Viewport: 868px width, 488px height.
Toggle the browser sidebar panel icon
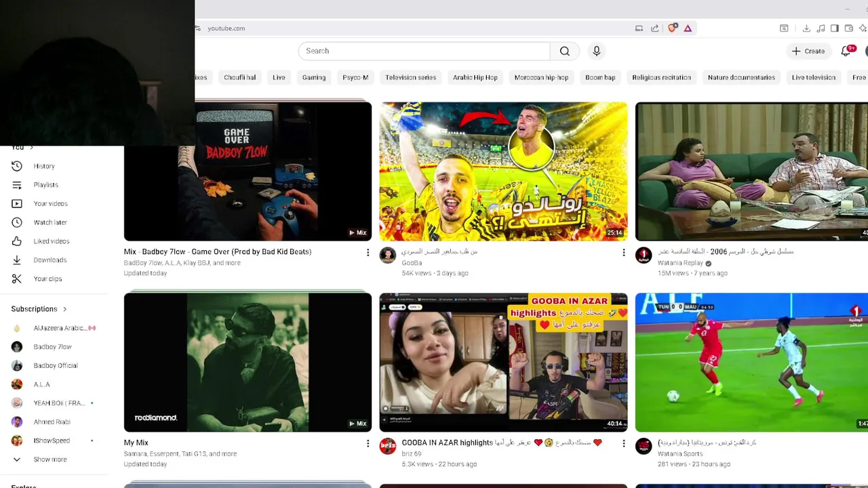835,28
